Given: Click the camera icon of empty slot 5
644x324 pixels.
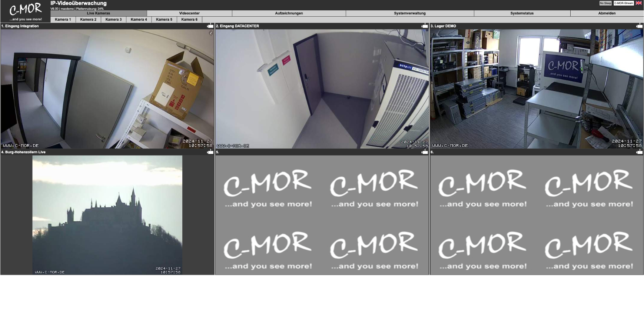Looking at the screenshot, I should 425,152.
